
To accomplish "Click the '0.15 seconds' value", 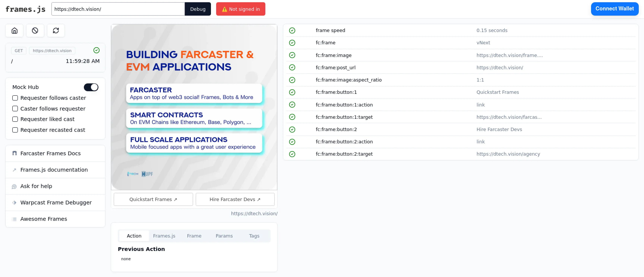I will click(492, 31).
